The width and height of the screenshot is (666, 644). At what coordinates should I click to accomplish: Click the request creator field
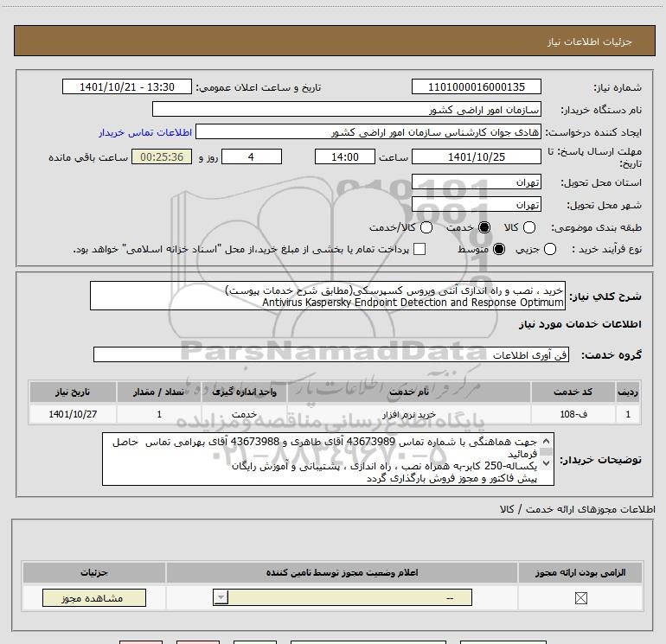coord(368,132)
